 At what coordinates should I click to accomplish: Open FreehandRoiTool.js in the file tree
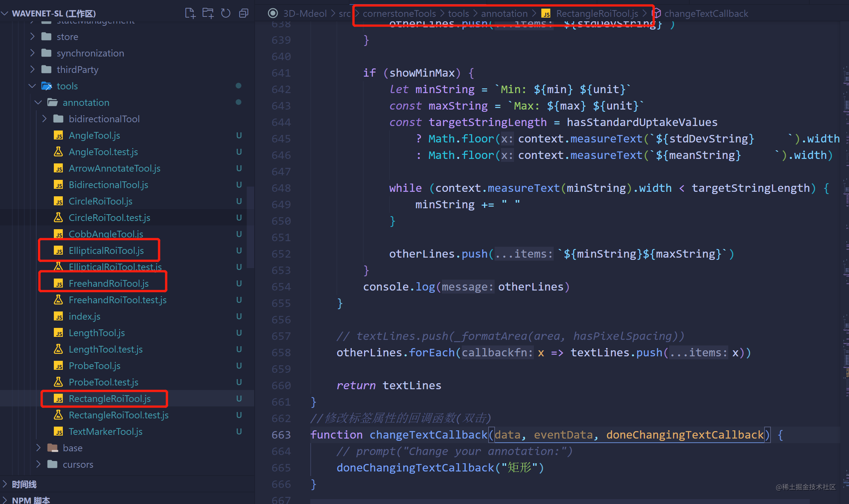click(108, 283)
